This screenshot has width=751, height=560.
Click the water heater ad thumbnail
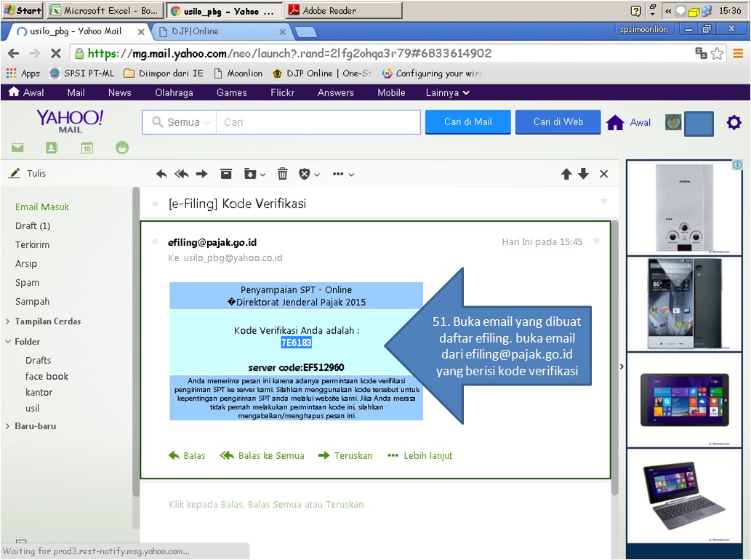684,208
